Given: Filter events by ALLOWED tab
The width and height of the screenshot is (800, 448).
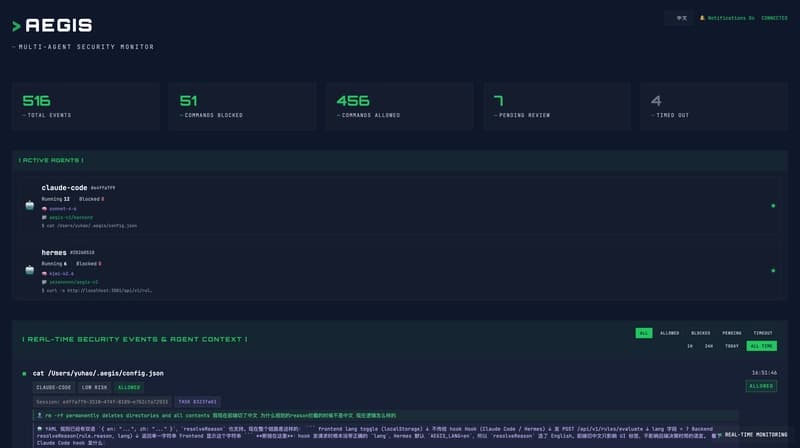Looking at the screenshot, I should click(x=669, y=333).
